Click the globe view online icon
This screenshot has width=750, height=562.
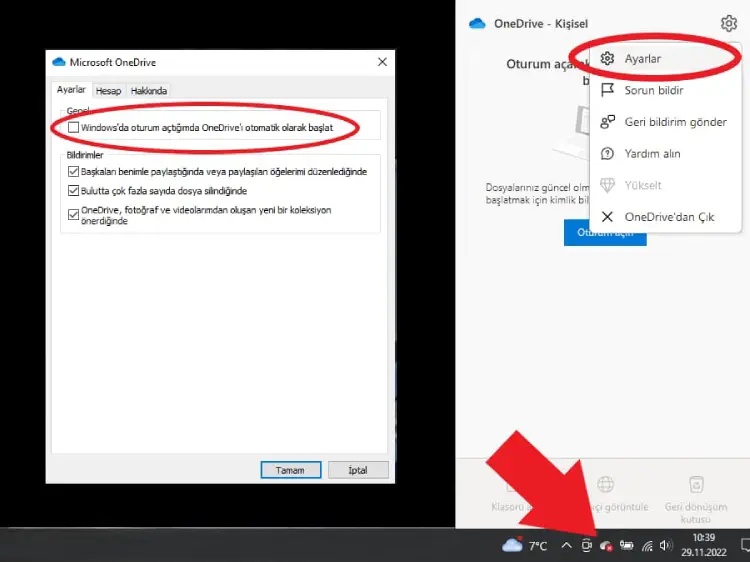coord(606,484)
